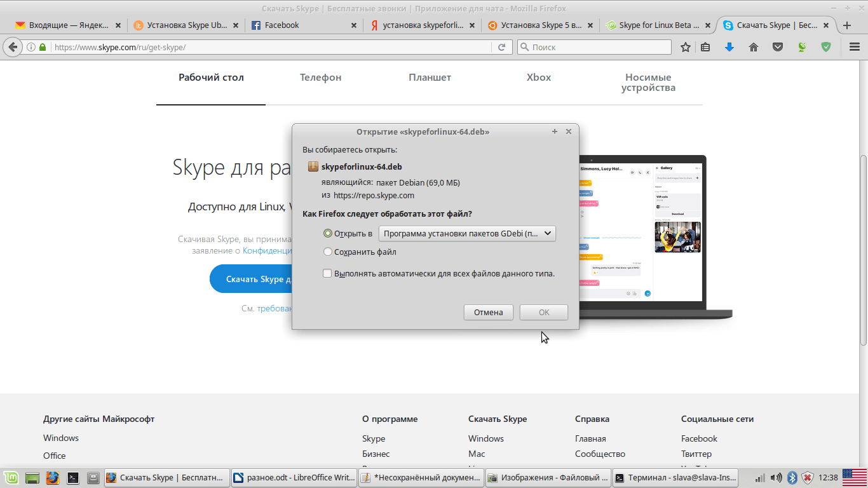Screen dimensions: 868x488
Task: Open the "Сообщество" footer link
Action: point(600,454)
